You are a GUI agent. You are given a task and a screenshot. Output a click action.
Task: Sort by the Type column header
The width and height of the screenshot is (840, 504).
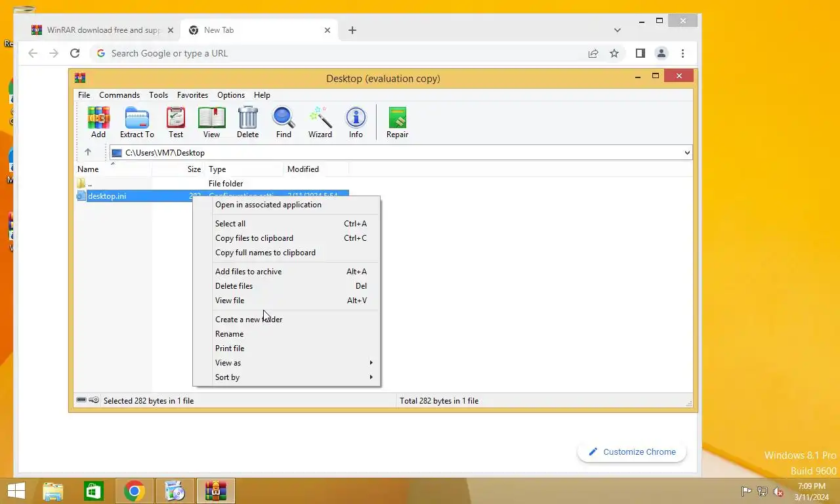point(244,169)
